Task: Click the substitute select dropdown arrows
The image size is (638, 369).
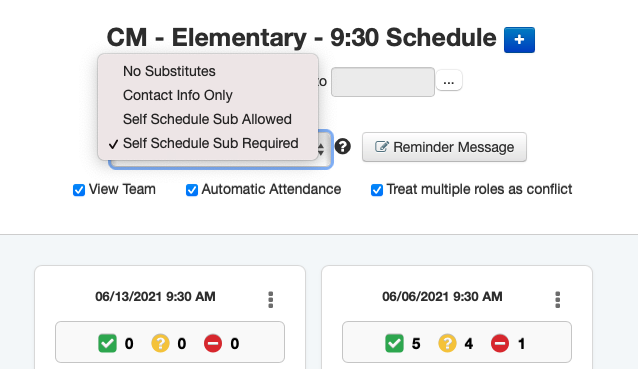Action: pyautogui.click(x=321, y=149)
